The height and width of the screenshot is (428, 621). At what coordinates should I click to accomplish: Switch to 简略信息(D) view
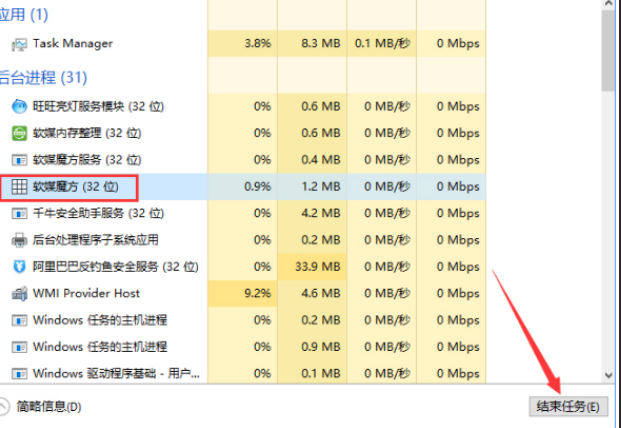(x=49, y=407)
